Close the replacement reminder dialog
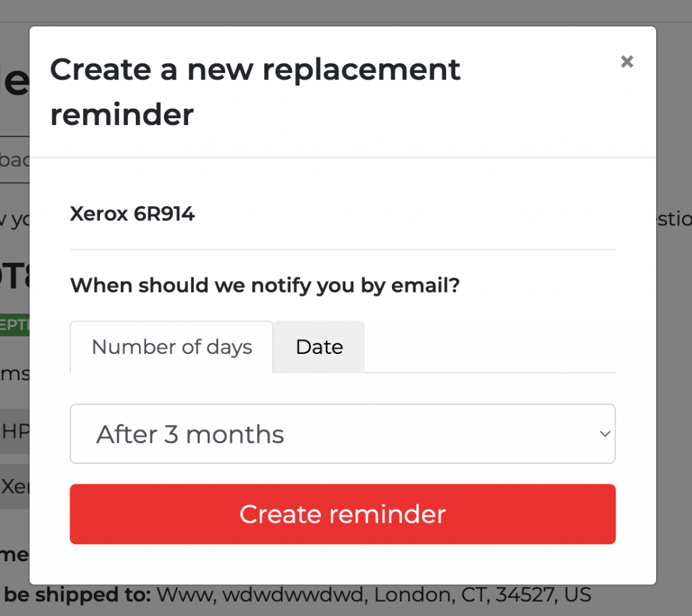The width and height of the screenshot is (692, 616). coord(626,61)
